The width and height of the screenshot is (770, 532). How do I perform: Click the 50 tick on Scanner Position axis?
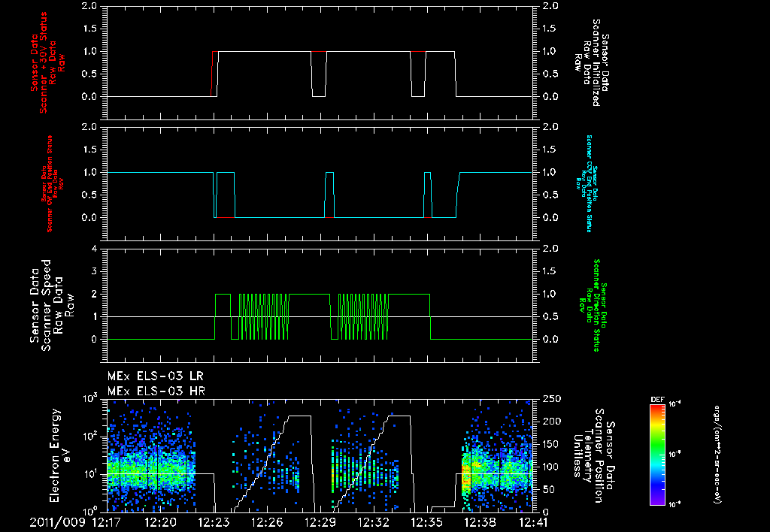548,490
